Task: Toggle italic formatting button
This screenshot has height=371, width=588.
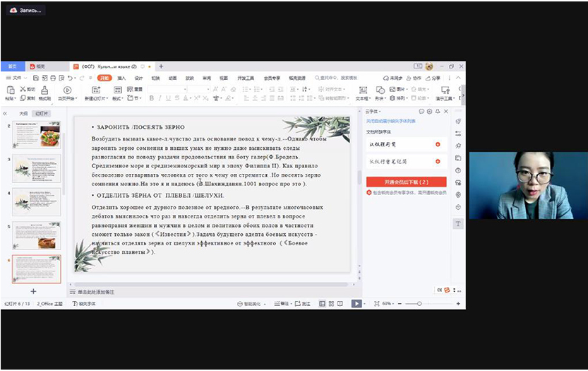Action: click(160, 98)
